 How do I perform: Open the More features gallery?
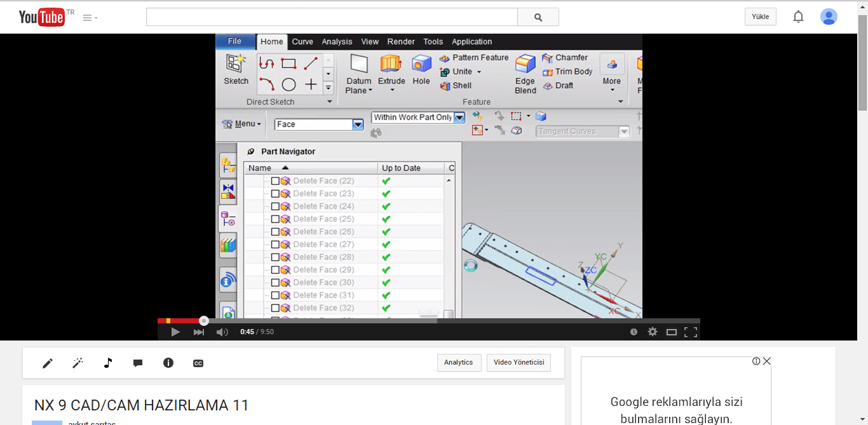point(612,72)
